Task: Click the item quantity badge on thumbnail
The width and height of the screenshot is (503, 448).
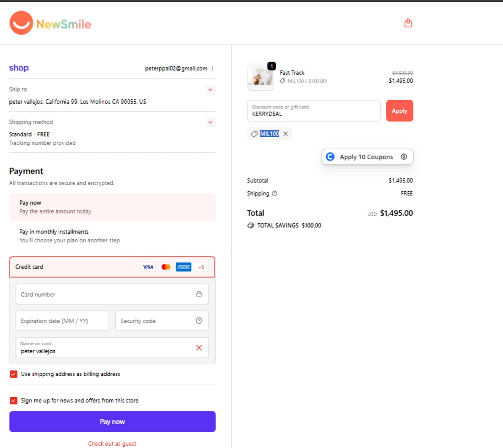Action: point(272,66)
